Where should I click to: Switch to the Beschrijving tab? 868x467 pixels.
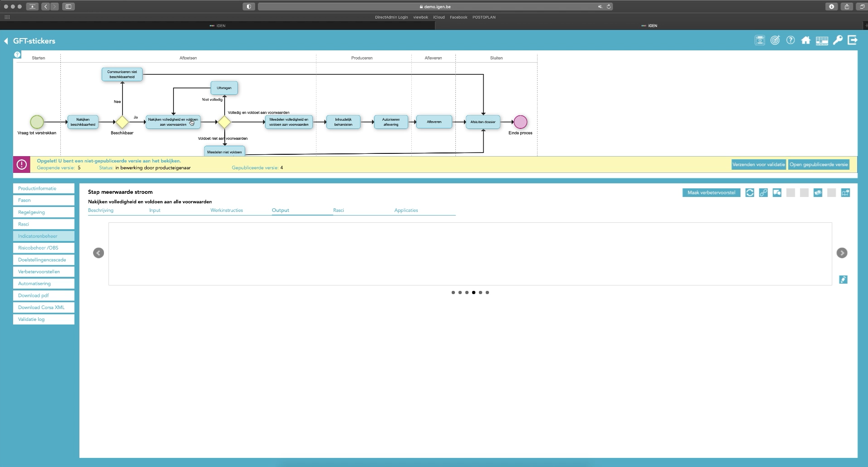click(101, 210)
